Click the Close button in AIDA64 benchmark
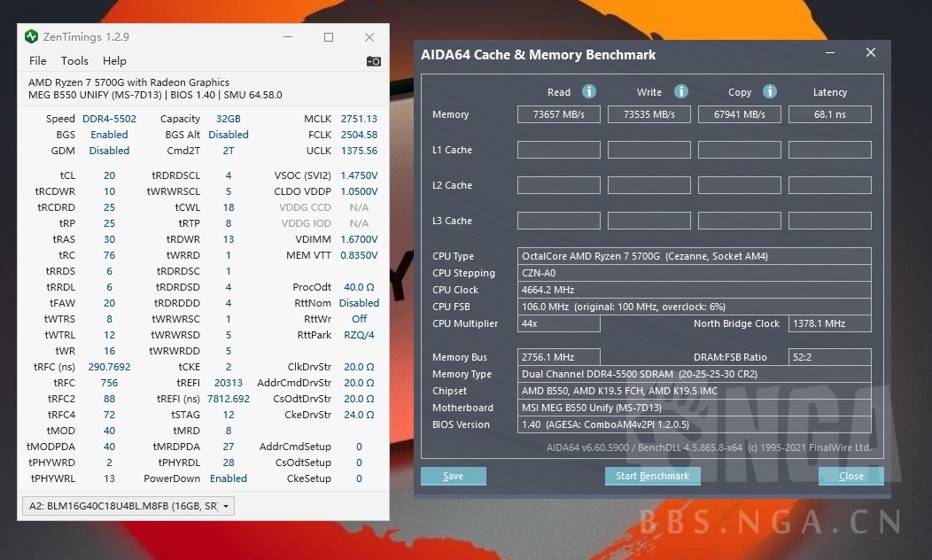Screen dimensions: 932x560 coord(850,476)
